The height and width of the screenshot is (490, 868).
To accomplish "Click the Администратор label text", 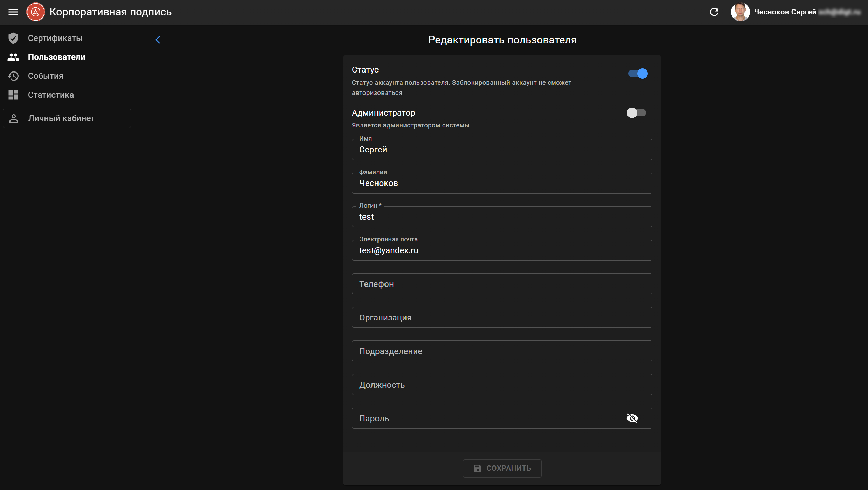I will (383, 113).
